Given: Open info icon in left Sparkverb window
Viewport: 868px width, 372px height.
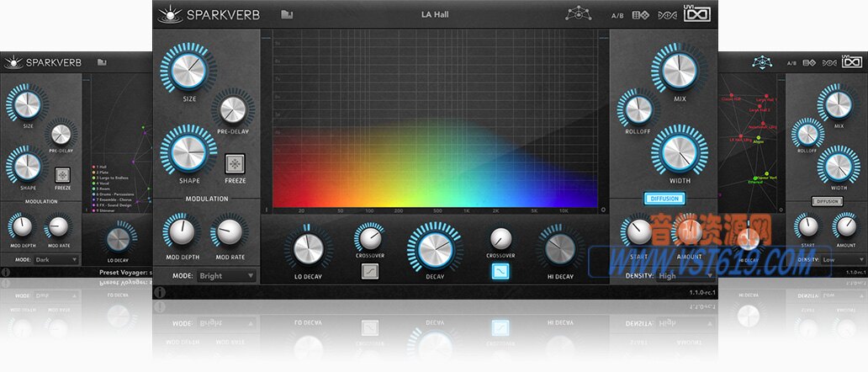Looking at the screenshot, I should click(x=4, y=272).
